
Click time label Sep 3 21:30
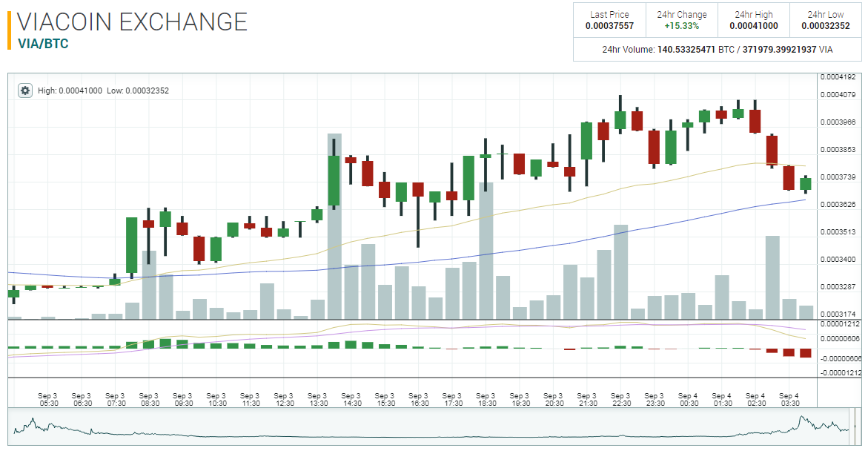tap(588, 400)
